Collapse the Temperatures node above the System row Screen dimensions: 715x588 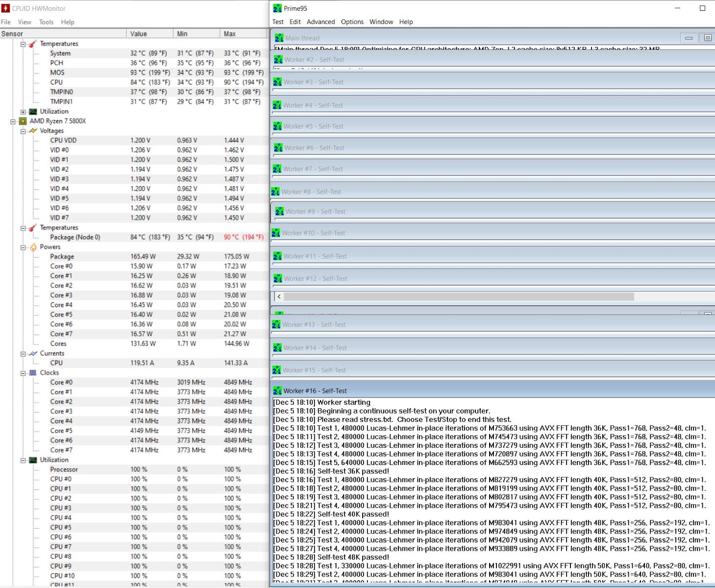[23, 44]
